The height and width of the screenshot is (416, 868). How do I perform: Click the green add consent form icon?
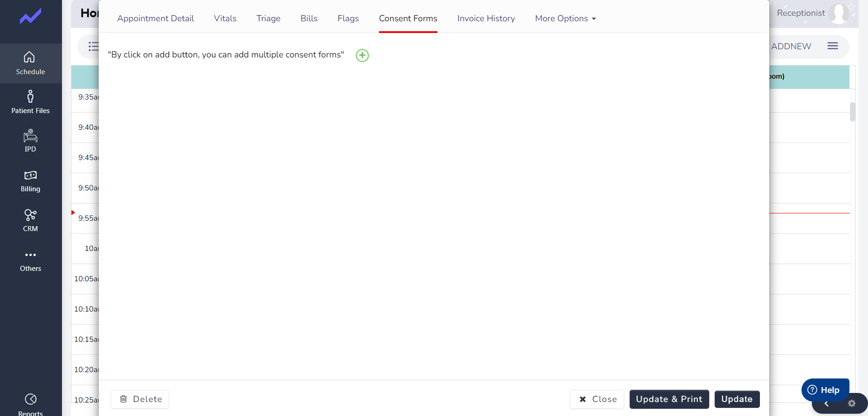[x=362, y=55]
